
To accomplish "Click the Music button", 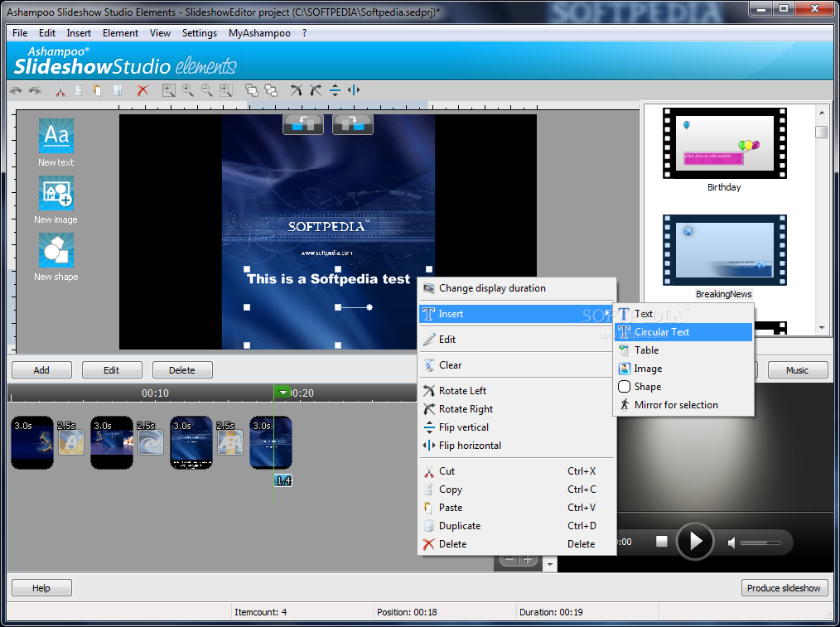I will pos(797,370).
